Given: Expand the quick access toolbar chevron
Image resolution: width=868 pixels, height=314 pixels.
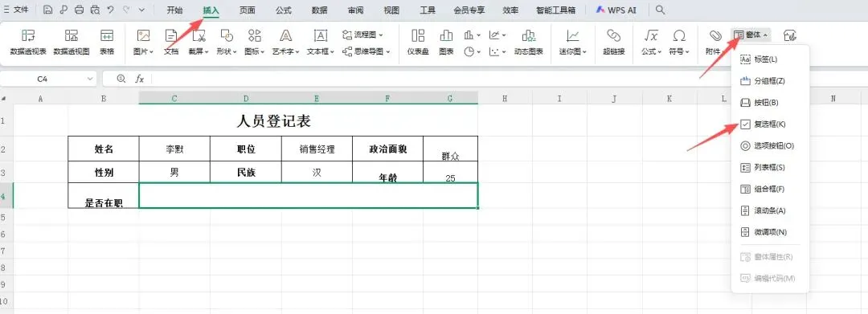Looking at the screenshot, I should (x=141, y=10).
